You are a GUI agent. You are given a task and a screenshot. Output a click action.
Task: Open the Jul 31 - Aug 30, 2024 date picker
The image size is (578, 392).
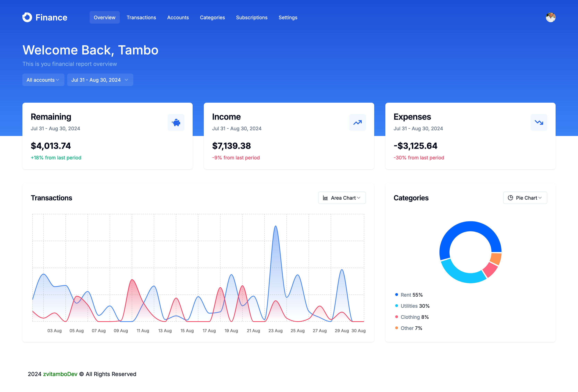click(x=100, y=80)
